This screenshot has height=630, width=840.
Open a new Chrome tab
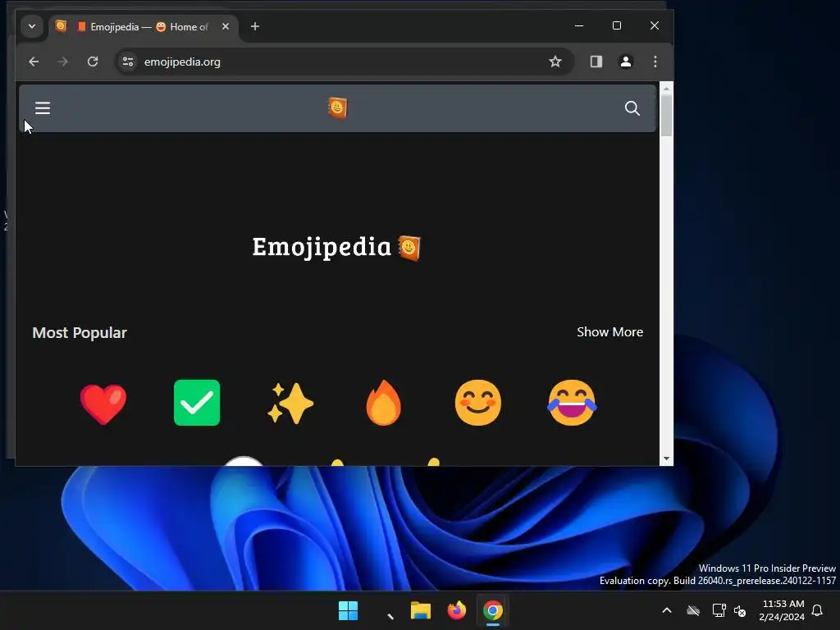pyautogui.click(x=255, y=26)
